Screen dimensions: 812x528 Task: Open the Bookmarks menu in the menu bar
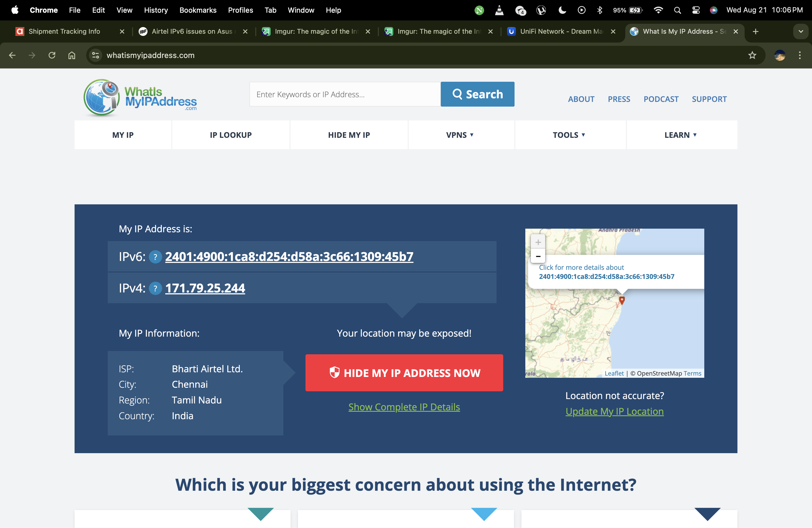(198, 10)
